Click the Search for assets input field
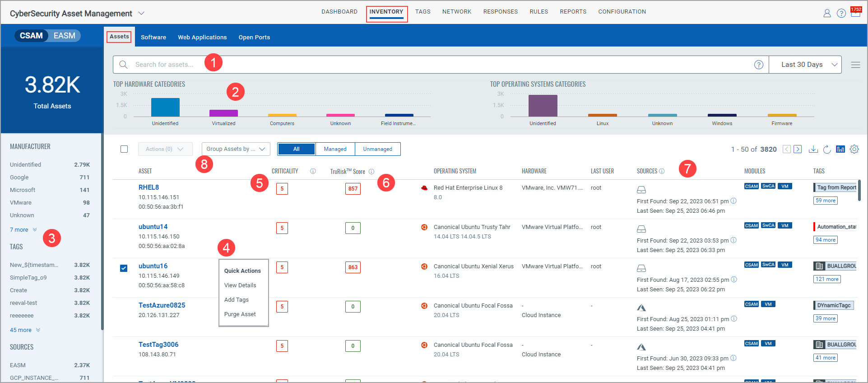 pos(441,65)
